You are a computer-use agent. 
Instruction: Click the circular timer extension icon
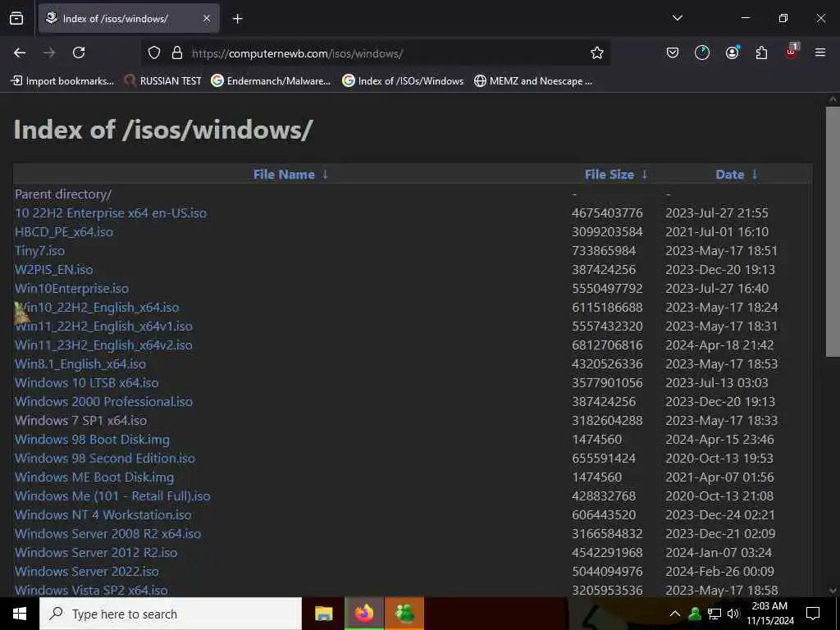tap(702, 52)
